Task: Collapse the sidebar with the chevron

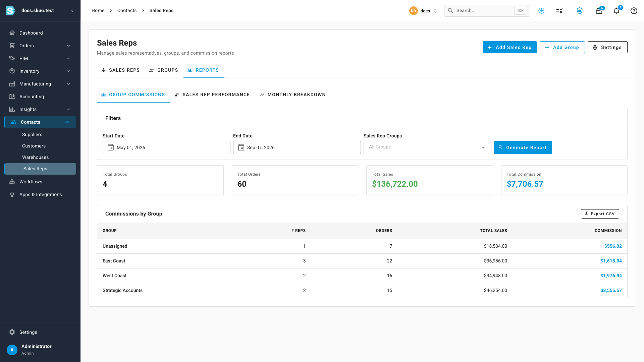Action: pyautogui.click(x=72, y=11)
